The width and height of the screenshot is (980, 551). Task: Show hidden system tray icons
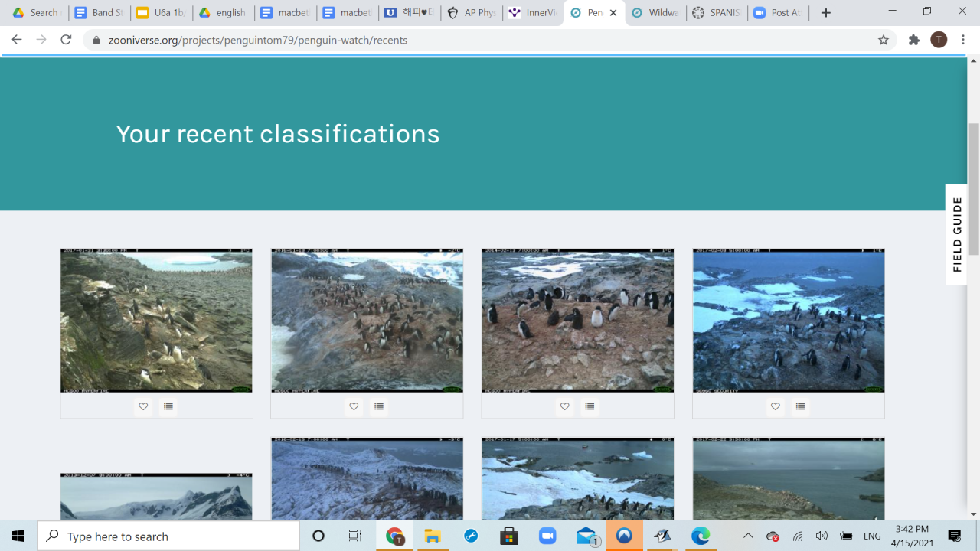coord(748,536)
